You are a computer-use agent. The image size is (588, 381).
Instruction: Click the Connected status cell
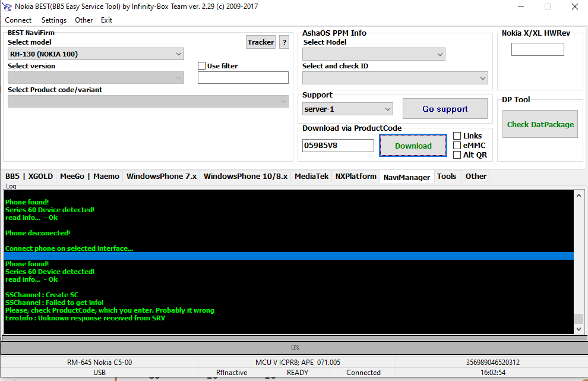(x=363, y=372)
